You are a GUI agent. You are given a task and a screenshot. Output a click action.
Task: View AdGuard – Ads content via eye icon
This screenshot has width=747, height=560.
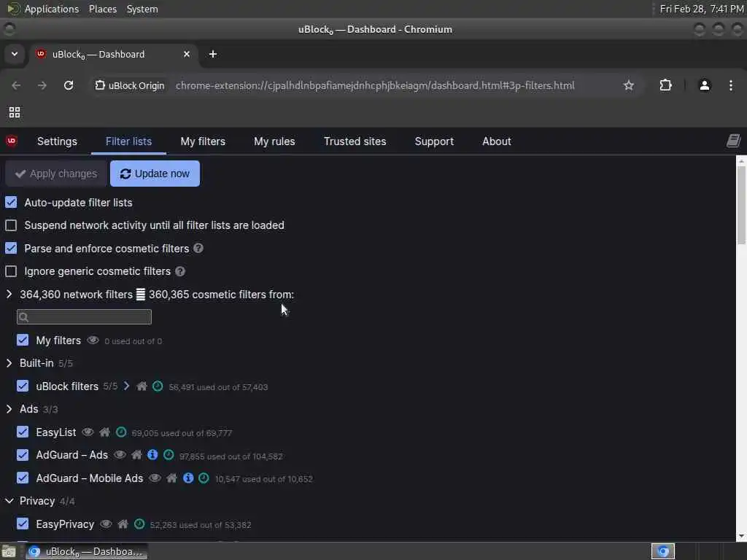coord(120,455)
